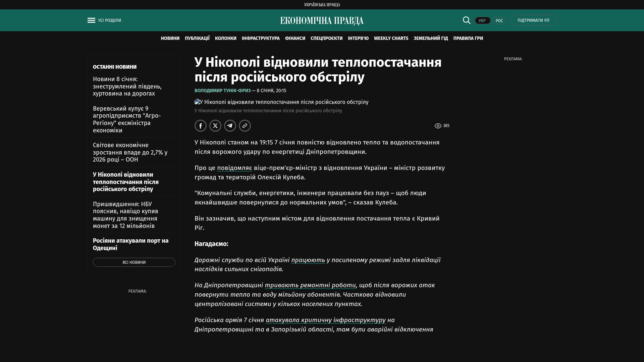644x362 pixels.
Task: Go to the Фінанси section
Action: click(295, 39)
